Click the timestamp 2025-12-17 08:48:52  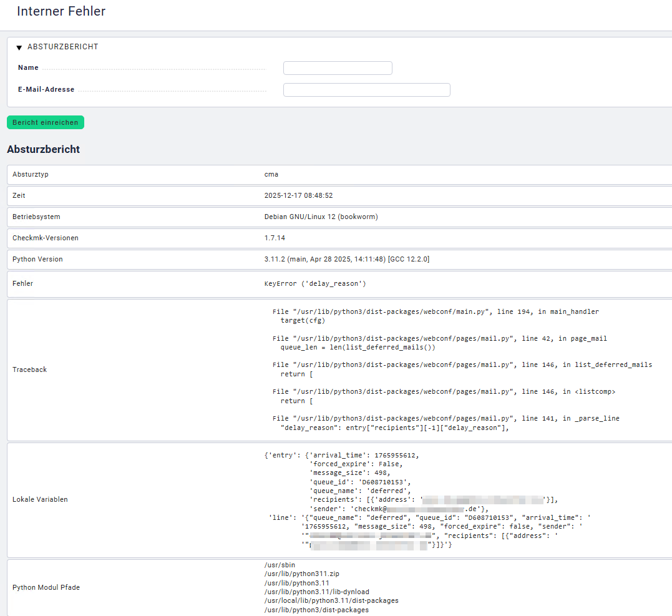click(298, 196)
